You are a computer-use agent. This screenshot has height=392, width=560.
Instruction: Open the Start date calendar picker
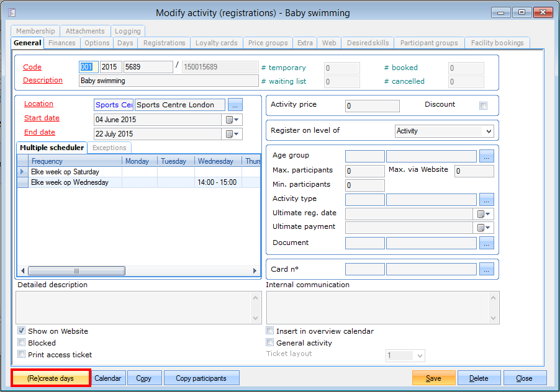tap(233, 120)
